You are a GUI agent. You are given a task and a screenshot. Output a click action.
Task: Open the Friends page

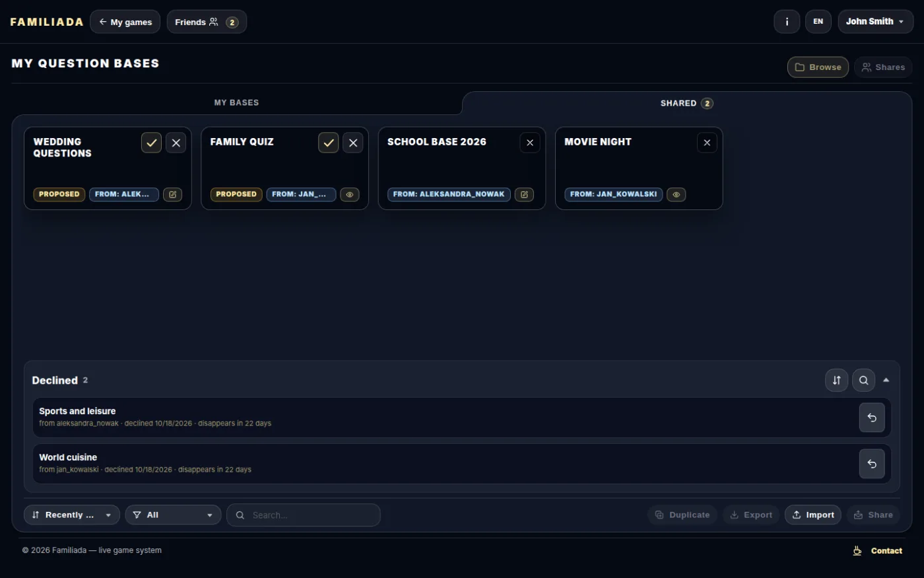click(x=207, y=22)
